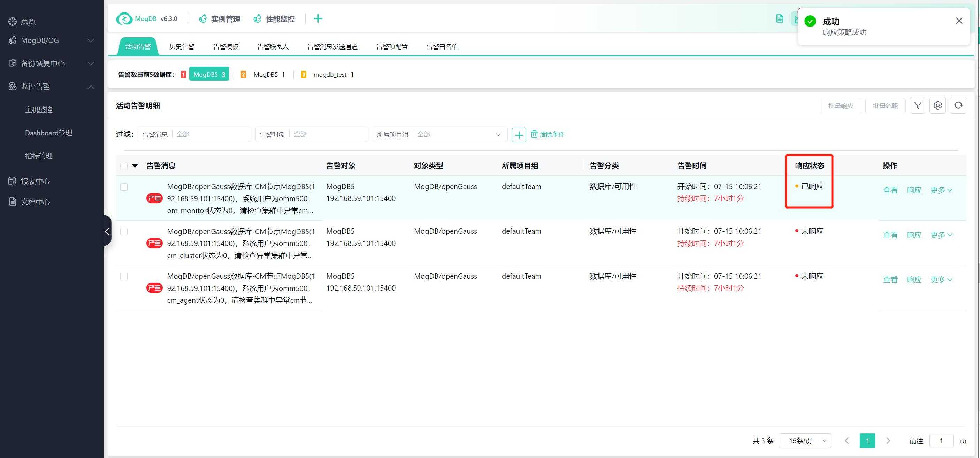Screen dimensions: 980x458
Task: Click 查看 for the cm_agent alert
Action: pos(890,280)
